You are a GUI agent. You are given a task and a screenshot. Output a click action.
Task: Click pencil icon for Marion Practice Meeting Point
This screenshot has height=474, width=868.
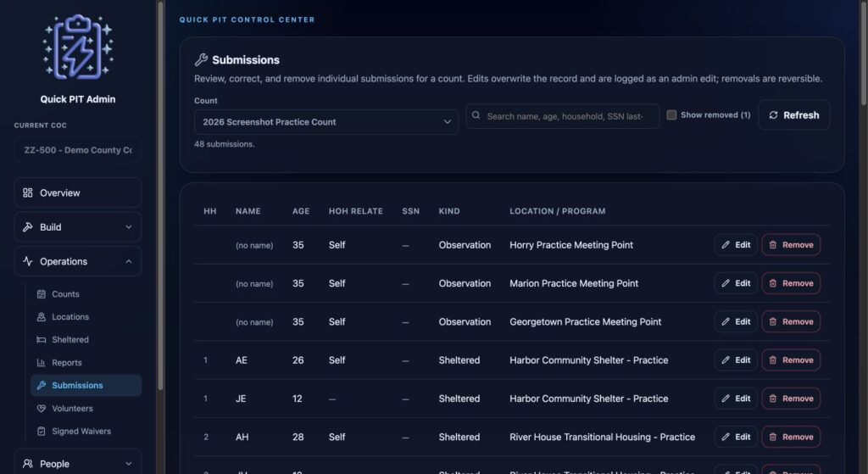pyautogui.click(x=726, y=283)
